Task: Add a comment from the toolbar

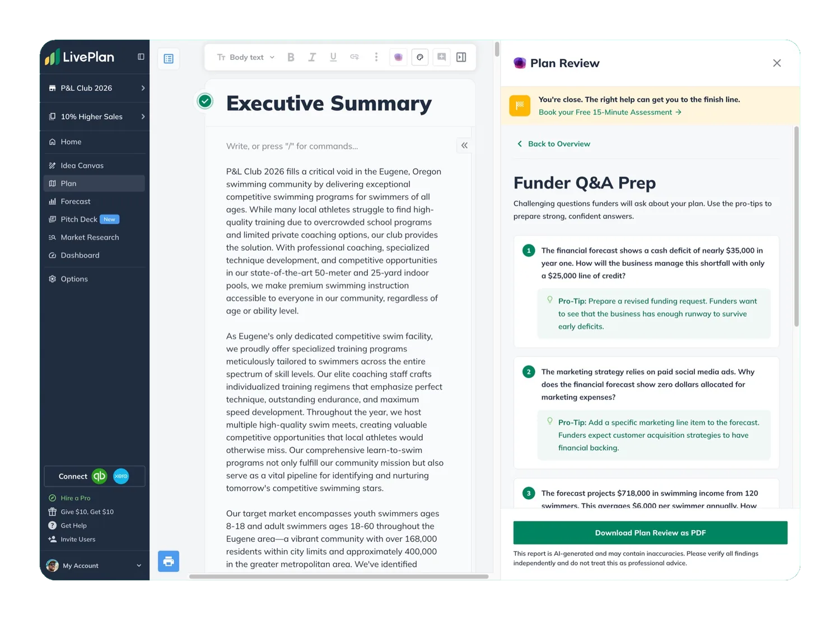Action: point(441,57)
